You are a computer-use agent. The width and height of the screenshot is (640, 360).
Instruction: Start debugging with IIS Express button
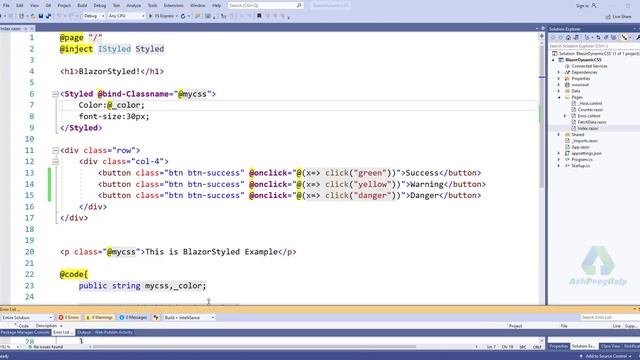(163, 16)
